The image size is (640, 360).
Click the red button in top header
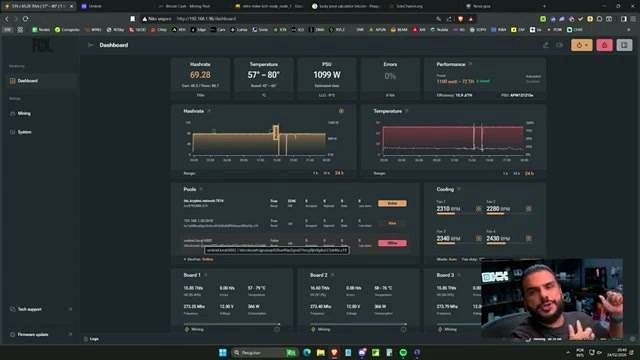[x=604, y=45]
